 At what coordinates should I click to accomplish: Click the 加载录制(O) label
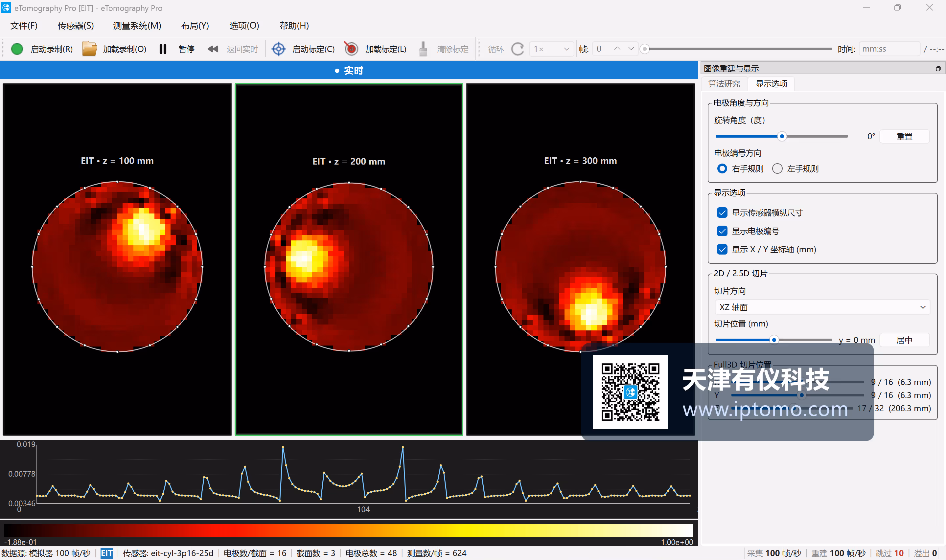coord(124,50)
